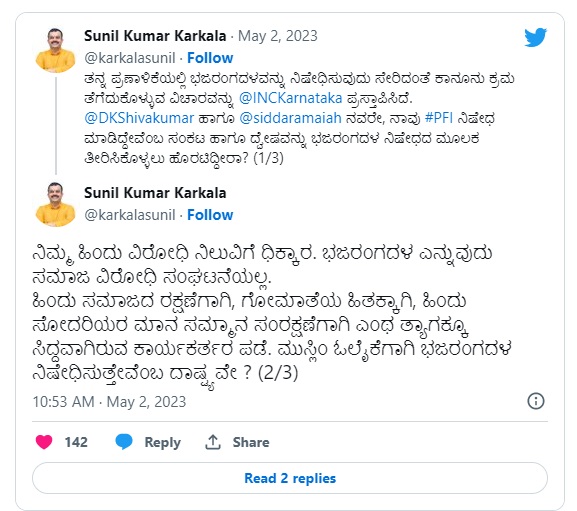Open the @DKShivakumar mention link

point(139,118)
